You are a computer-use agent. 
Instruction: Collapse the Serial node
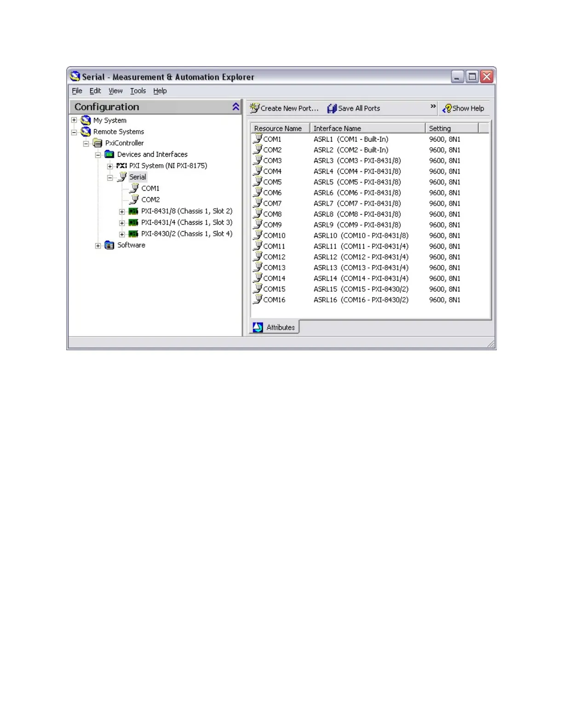(x=110, y=177)
